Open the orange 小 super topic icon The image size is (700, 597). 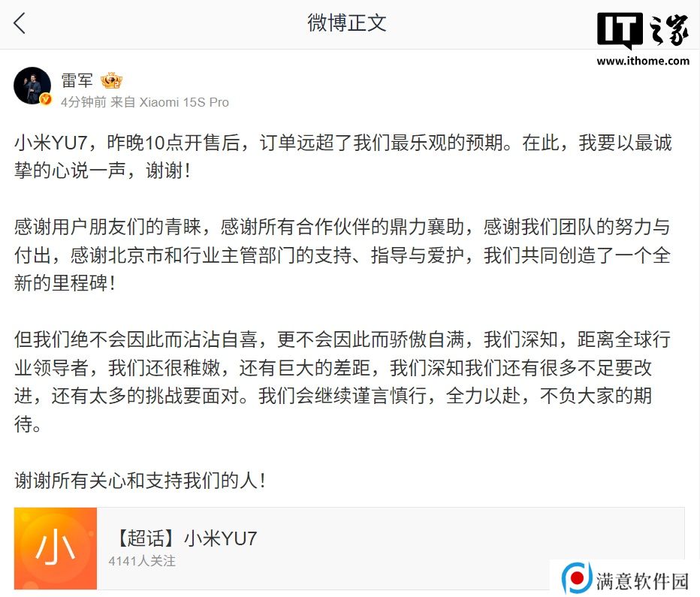(56, 548)
